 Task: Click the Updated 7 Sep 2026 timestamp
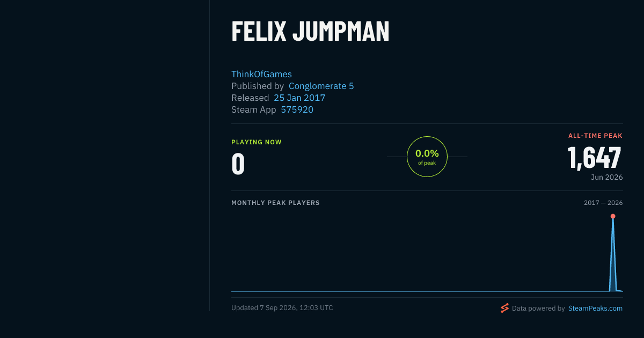pos(282,308)
